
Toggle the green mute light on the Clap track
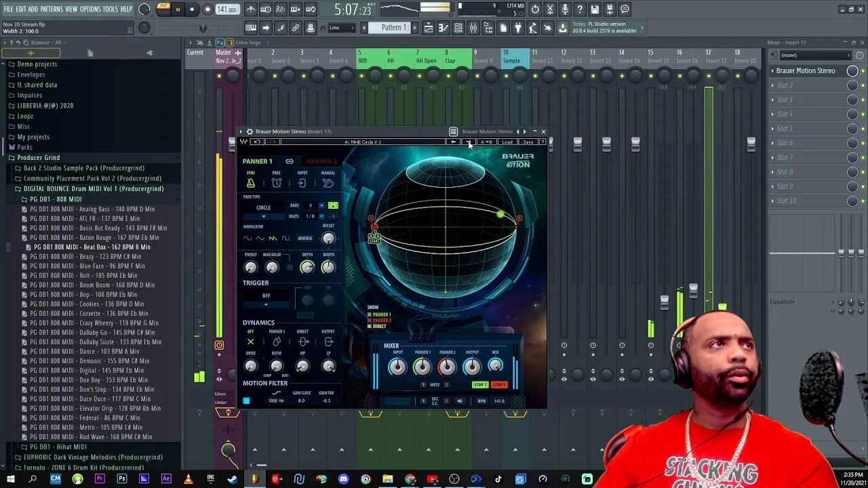(x=449, y=76)
